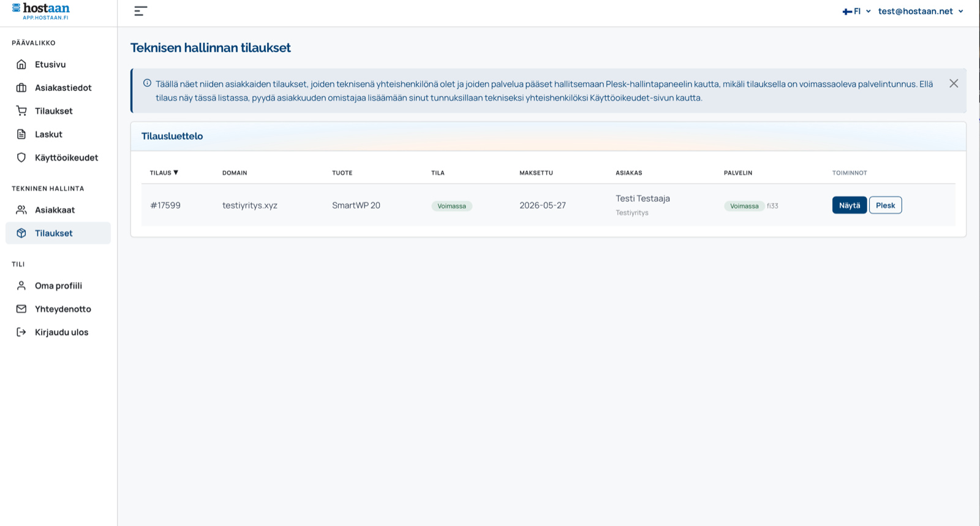Screen dimensions: 980x526
Task: Click the info icon in the notice banner
Action: coord(147,83)
